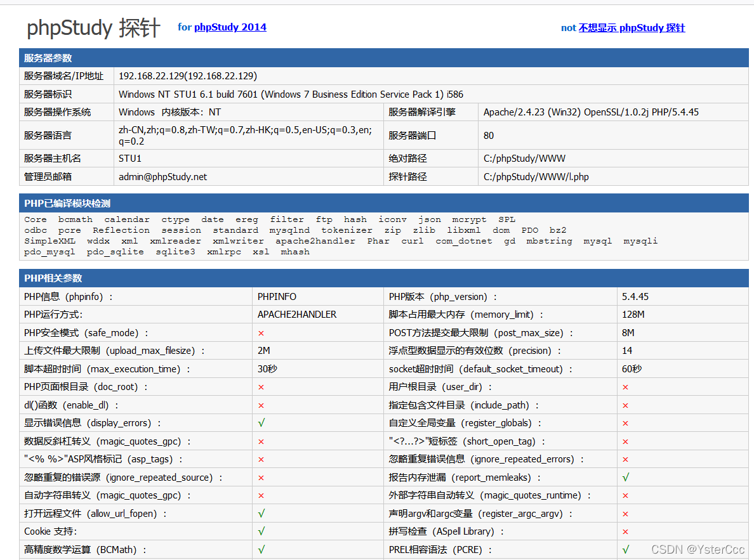The height and width of the screenshot is (560, 754).
Task: Click the admin@phpStudy.net email
Action: [x=162, y=176]
